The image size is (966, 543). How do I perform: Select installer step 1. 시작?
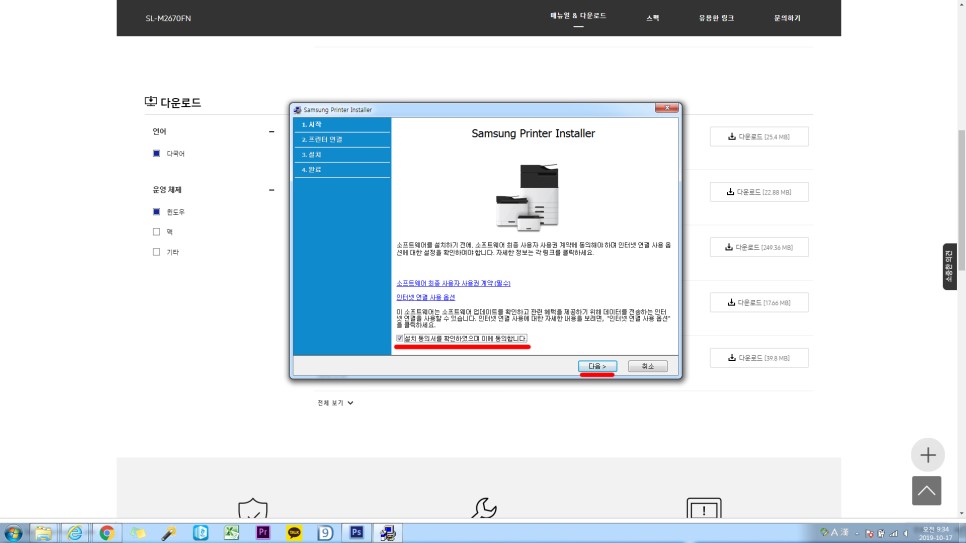(342, 125)
